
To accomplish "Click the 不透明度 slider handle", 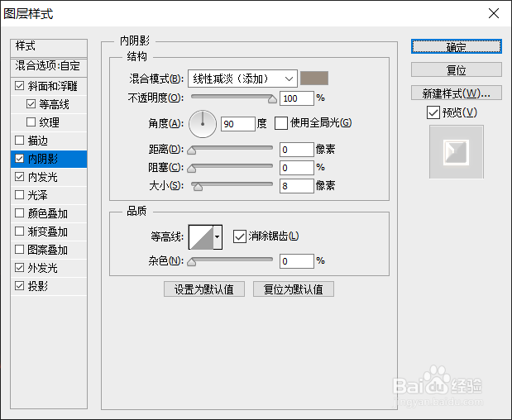I will click(272, 99).
